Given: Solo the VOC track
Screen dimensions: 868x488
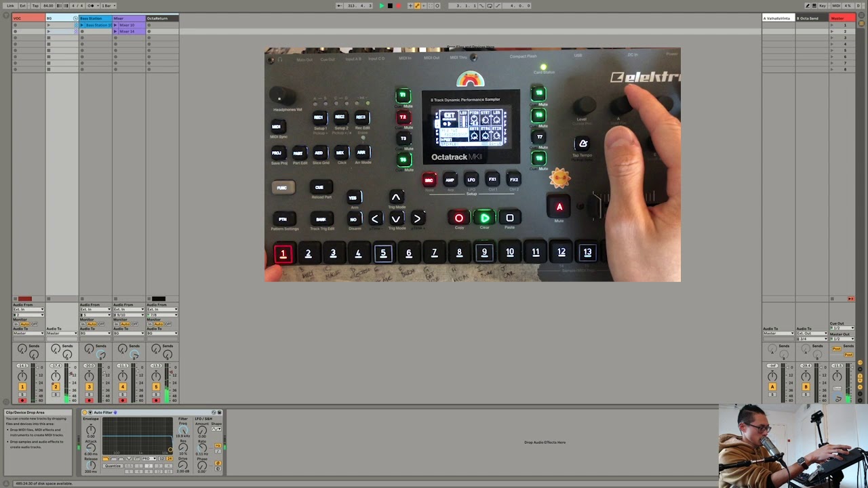Looking at the screenshot, I should coord(22,394).
